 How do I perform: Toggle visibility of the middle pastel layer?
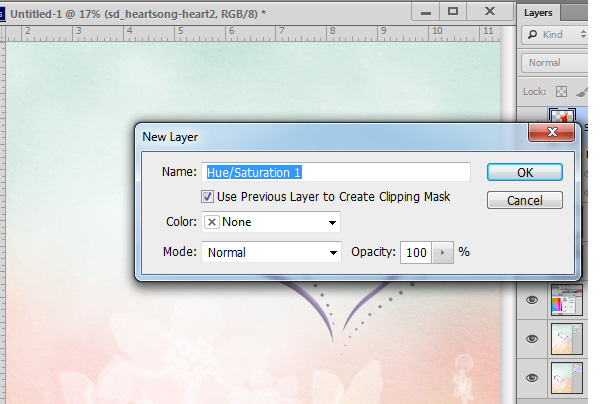(x=532, y=339)
